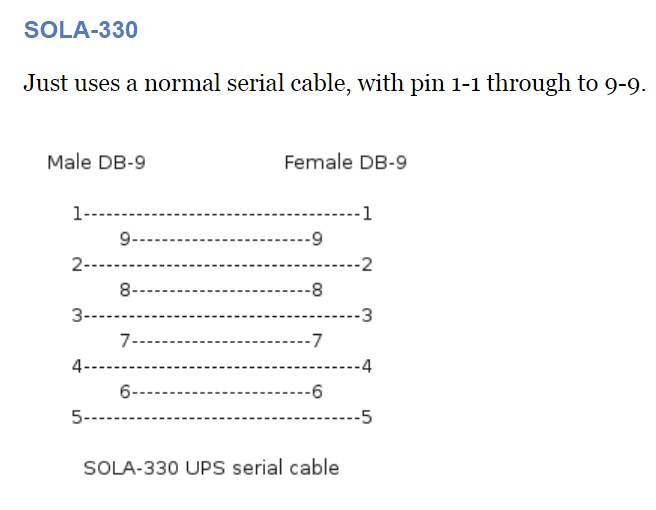Click pin 2 on the Female DB-9 side

(367, 265)
